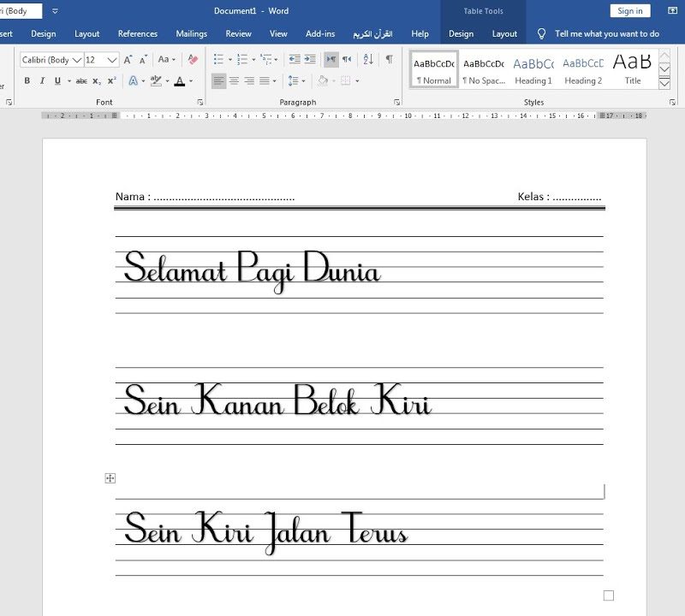This screenshot has height=616, width=685.
Task: Apply strikethrough formatting
Action: 81,80
